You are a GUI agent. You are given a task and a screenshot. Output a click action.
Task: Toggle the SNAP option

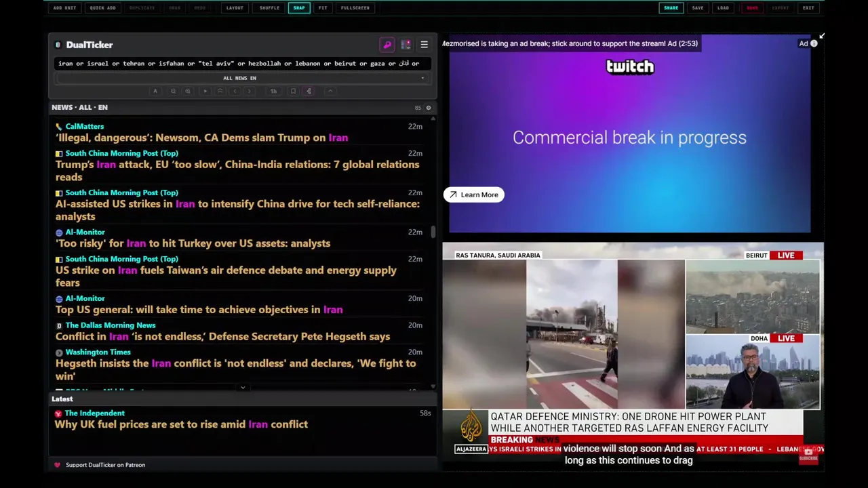[299, 8]
